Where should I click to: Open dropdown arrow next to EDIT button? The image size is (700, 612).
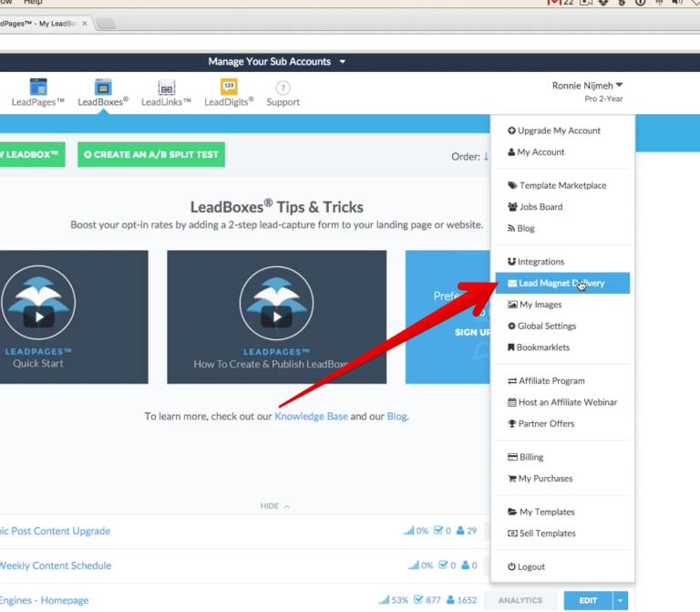621,600
